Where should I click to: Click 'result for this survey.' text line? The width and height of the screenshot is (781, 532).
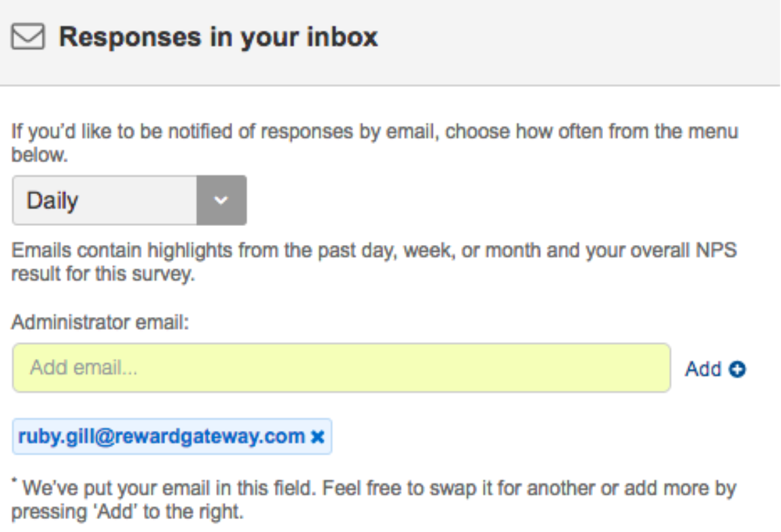[103, 273]
